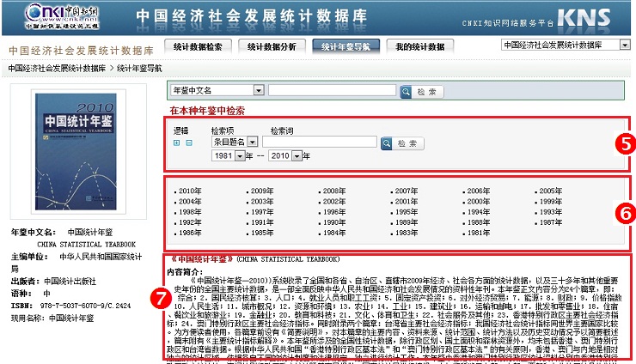Click 中国经济社会发展统计数据库 breadcrumb link
Viewport: 636px width, 364px height.
[x=58, y=67]
